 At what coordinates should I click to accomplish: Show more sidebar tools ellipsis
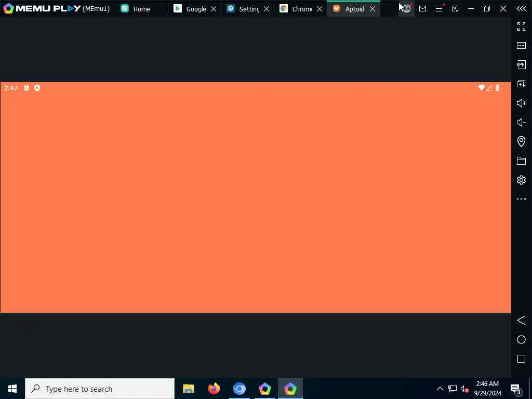coord(522,199)
